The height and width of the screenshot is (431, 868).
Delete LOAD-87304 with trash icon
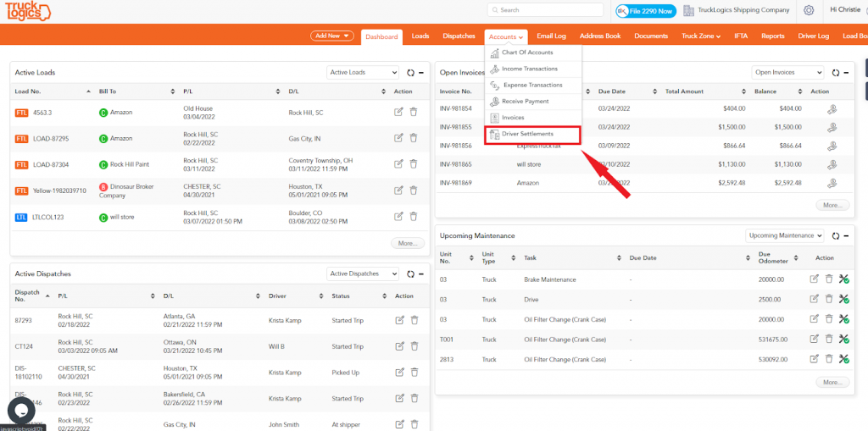click(413, 164)
